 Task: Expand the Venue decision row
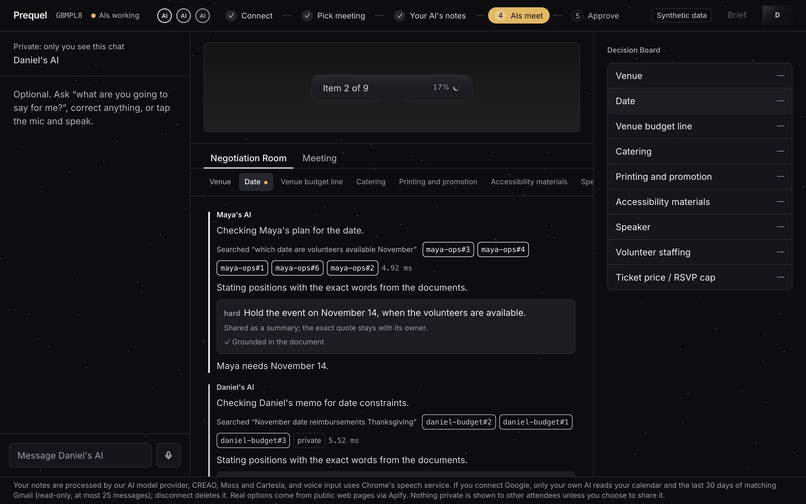coord(700,76)
